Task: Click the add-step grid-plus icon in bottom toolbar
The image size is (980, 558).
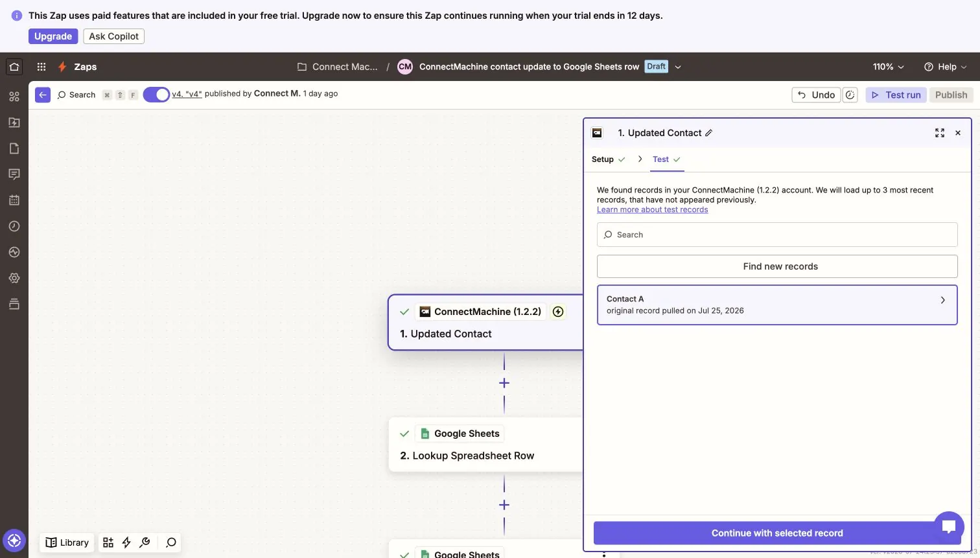Action: (x=108, y=542)
